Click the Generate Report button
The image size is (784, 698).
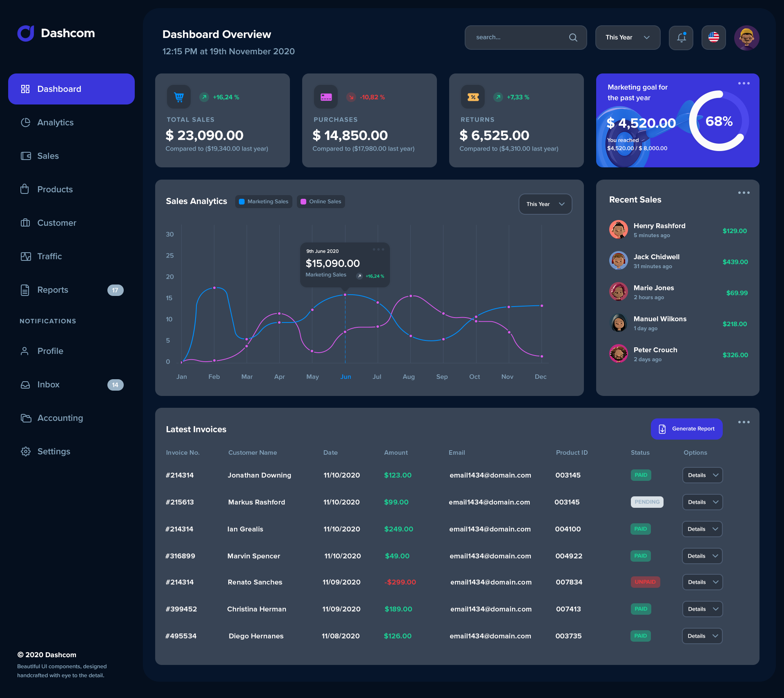point(686,429)
